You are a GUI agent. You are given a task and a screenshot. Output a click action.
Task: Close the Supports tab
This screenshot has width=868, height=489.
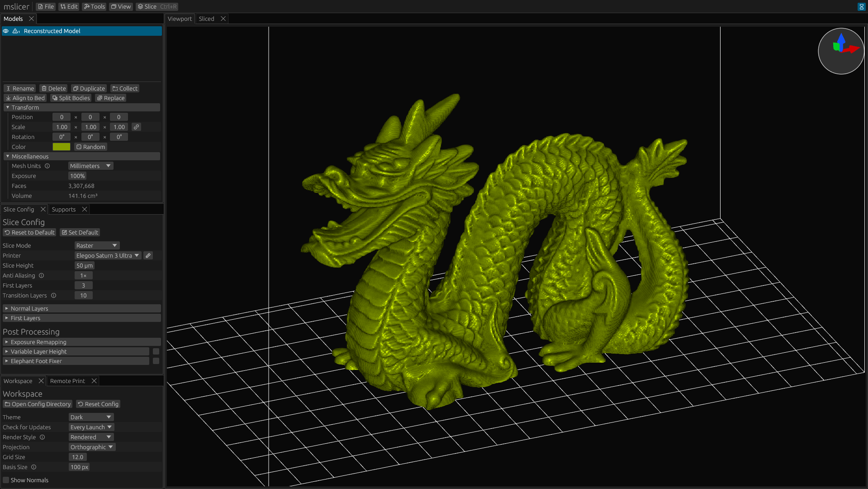tap(84, 209)
